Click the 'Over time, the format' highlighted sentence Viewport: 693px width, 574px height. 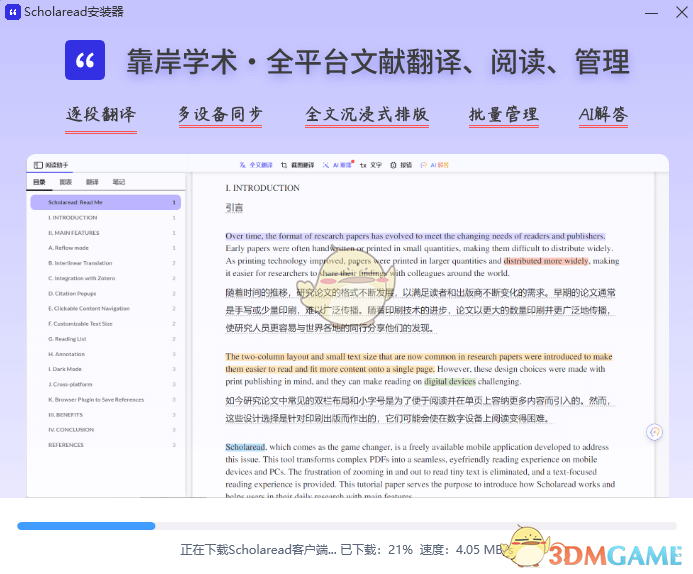coord(415,236)
